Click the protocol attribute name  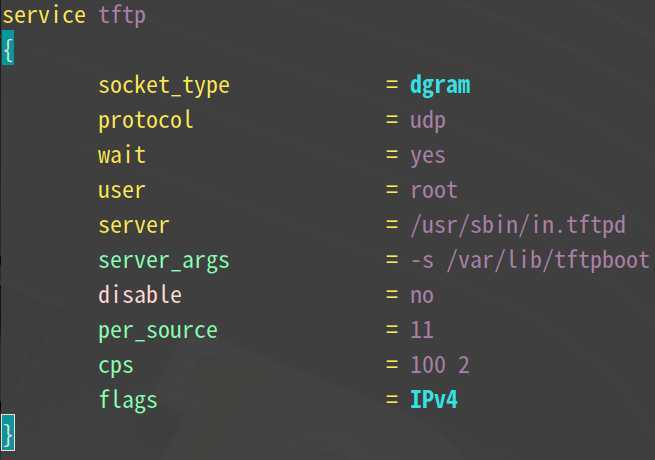coord(145,122)
